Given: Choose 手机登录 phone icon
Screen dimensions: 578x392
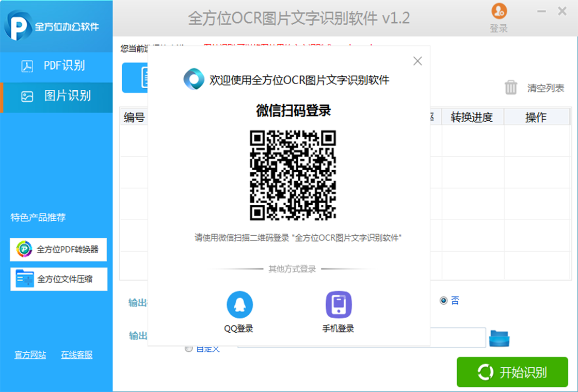Looking at the screenshot, I should [x=339, y=305].
